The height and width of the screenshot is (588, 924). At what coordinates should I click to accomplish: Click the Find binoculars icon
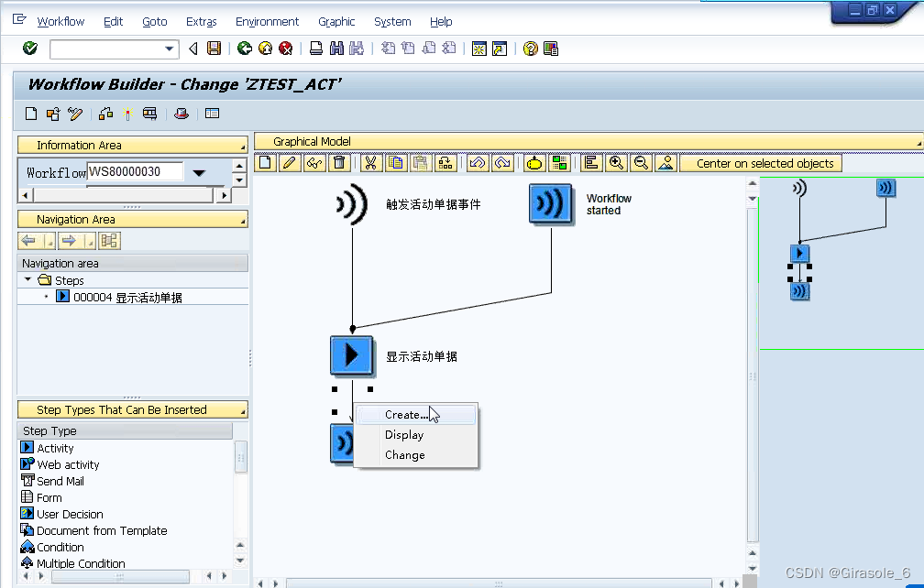click(336, 49)
